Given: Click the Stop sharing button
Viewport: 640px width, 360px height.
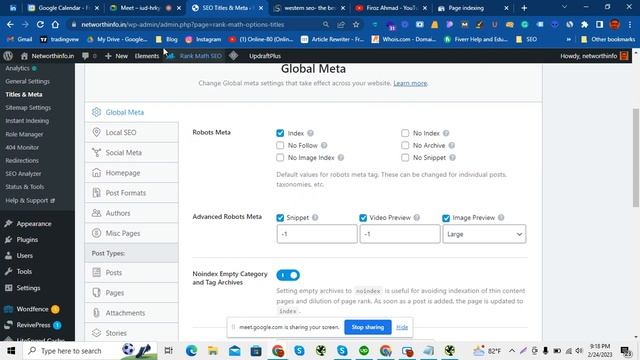Looking at the screenshot, I should pos(368,327).
